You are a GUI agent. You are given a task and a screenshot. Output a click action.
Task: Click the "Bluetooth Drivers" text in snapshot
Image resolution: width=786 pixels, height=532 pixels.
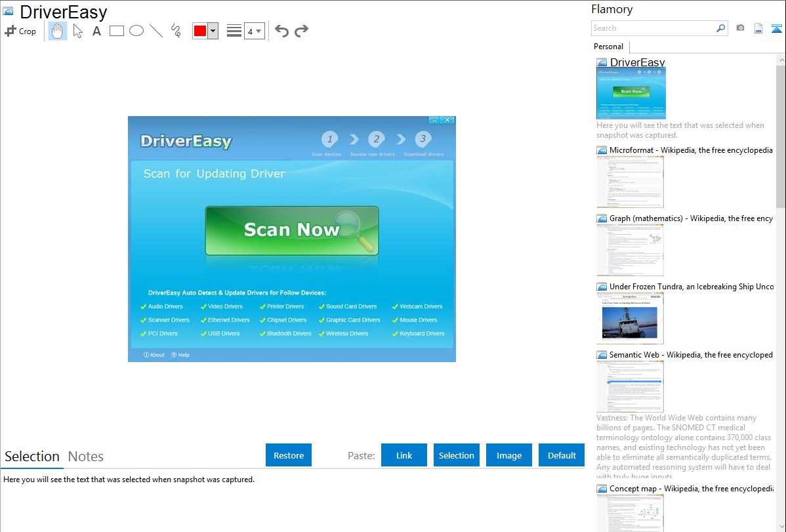pyautogui.click(x=289, y=333)
